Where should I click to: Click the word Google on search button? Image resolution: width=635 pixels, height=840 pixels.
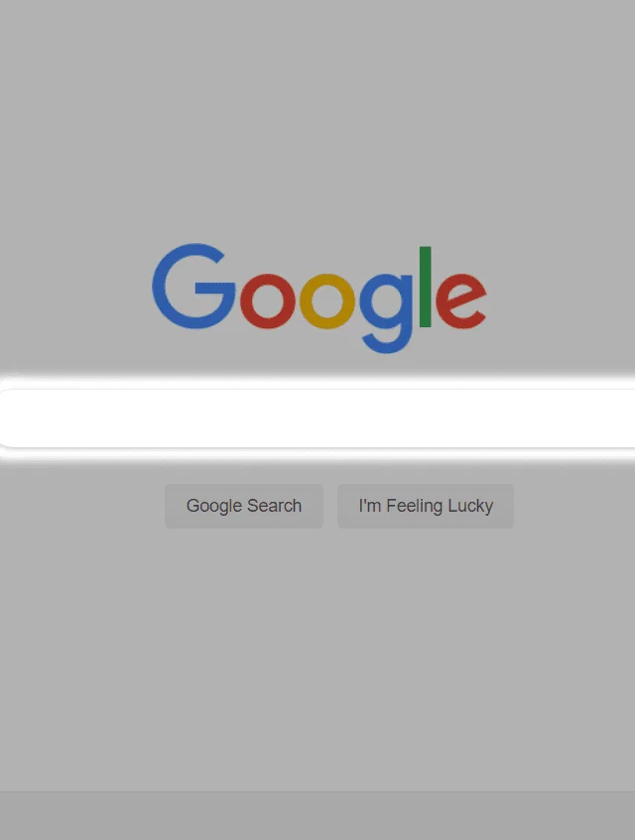[x=214, y=506]
